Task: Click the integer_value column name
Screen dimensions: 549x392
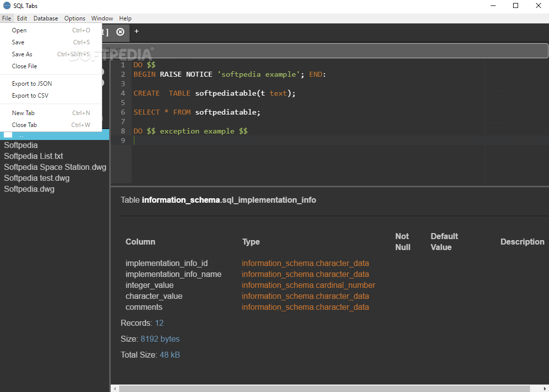Action: (x=150, y=285)
